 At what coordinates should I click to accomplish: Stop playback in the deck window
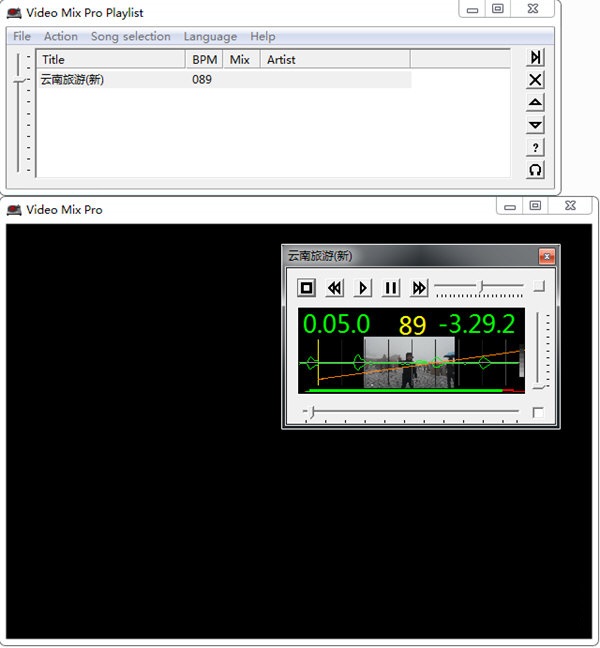[307, 288]
